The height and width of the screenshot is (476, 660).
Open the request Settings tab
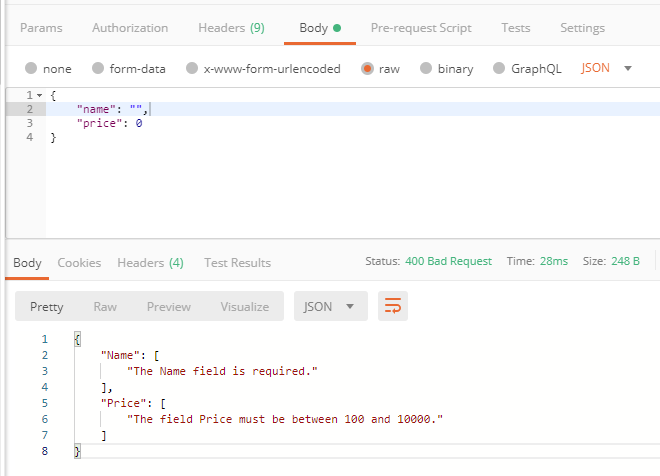pyautogui.click(x=582, y=28)
